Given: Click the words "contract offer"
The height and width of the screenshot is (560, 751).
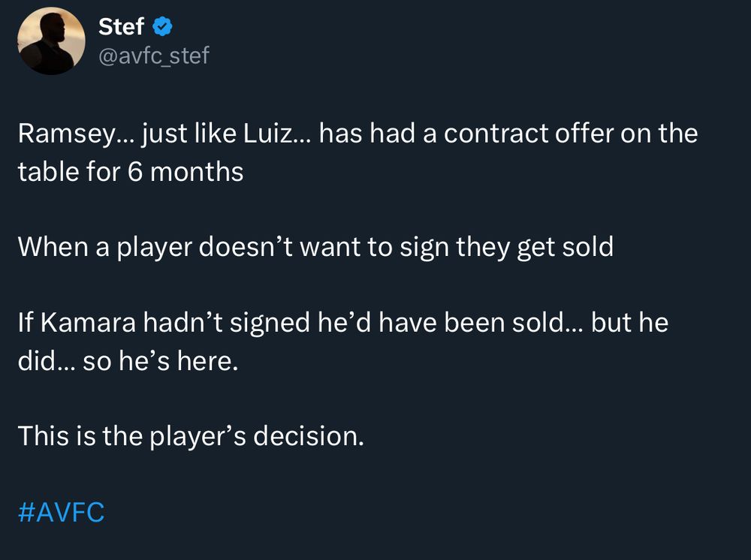Looking at the screenshot, I should coord(505,134).
